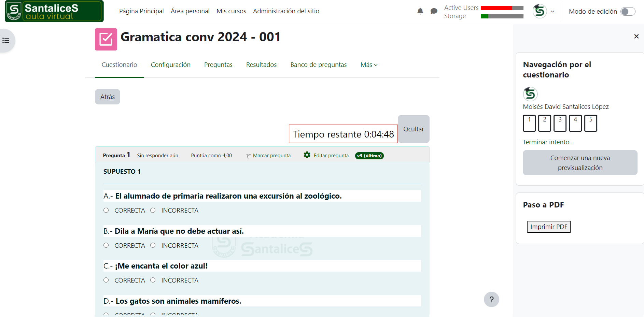Screen dimensions: 644x317
Task: Open the help question mark button
Action: [x=491, y=300]
